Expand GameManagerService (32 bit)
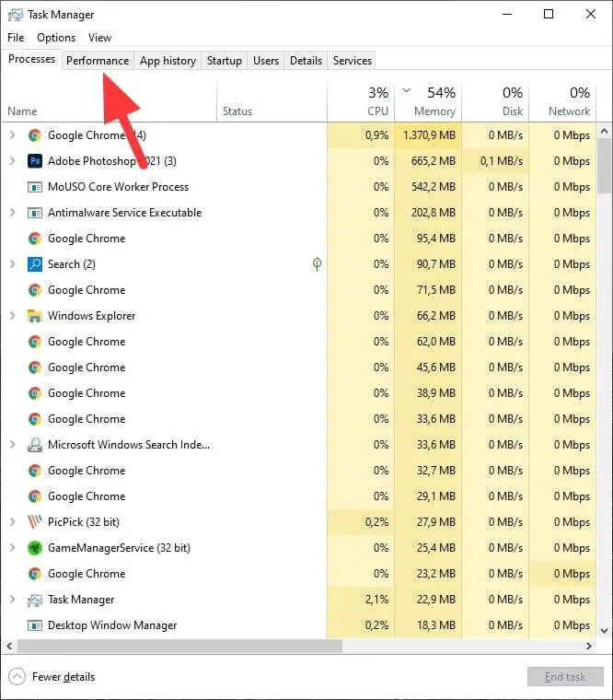 [13, 548]
